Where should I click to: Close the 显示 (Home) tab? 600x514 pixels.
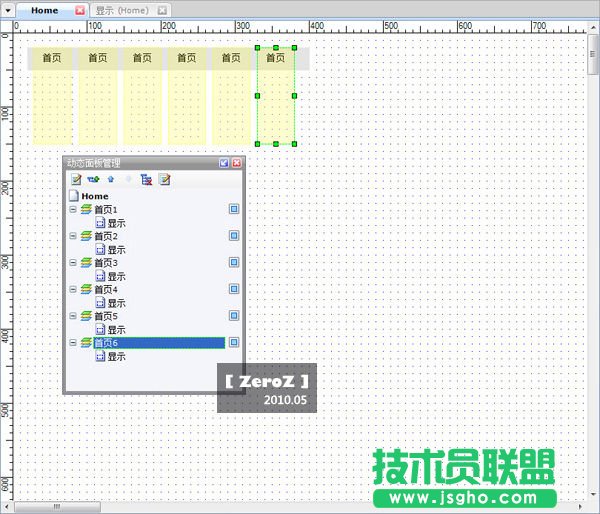point(163,10)
